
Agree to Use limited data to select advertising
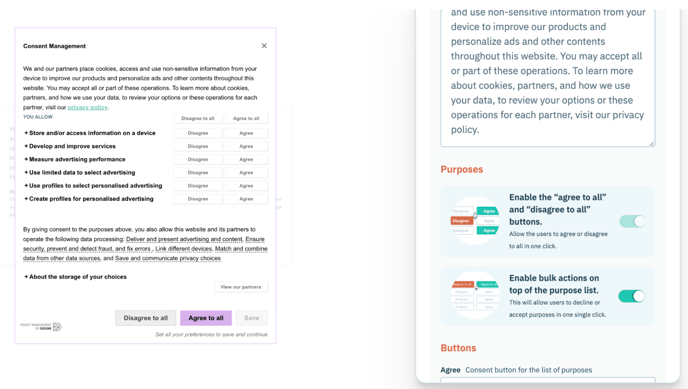coord(246,172)
